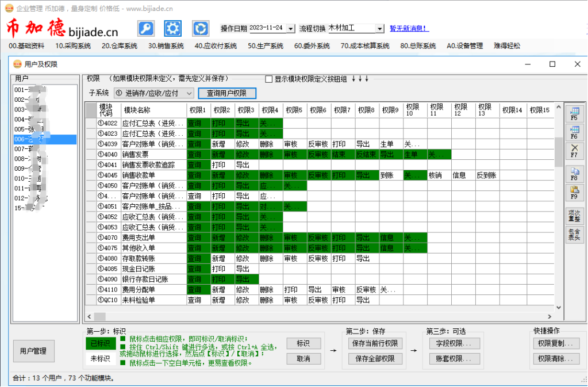This screenshot has width=588, height=387.
Task: Click the grid vertical scrollbar thumb
Action: (x=558, y=151)
